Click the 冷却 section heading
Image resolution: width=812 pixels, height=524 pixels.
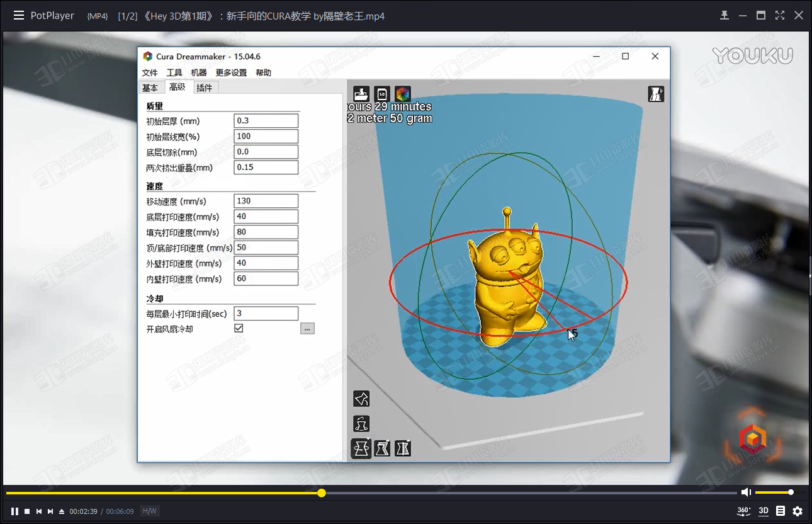pos(155,299)
